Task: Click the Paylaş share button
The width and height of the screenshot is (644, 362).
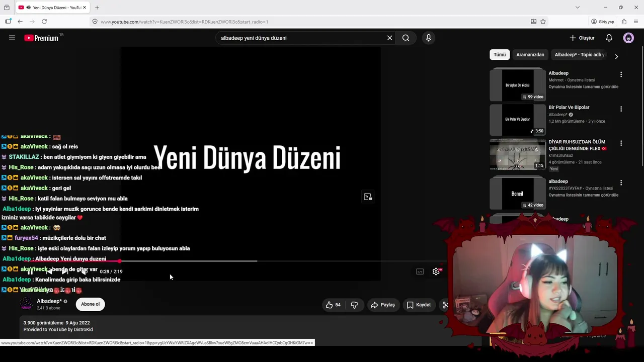Action: coord(383,305)
